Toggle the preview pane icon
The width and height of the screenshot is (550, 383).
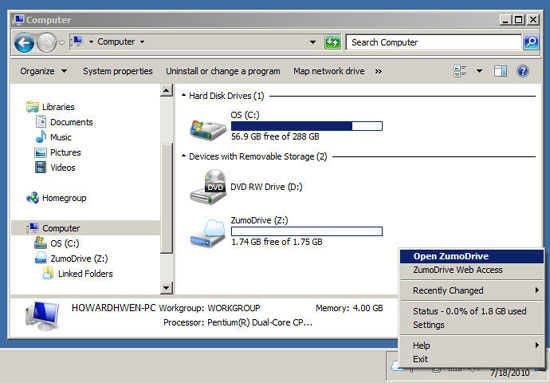(x=500, y=71)
